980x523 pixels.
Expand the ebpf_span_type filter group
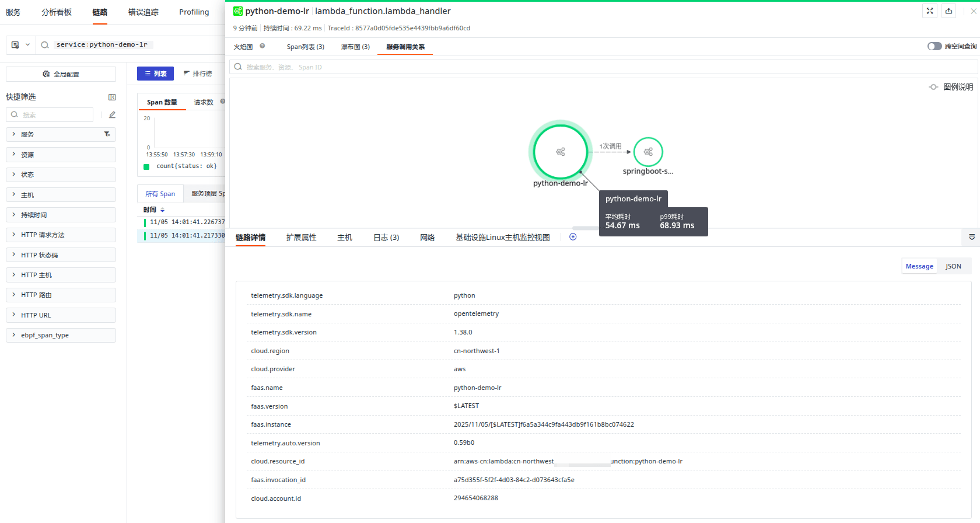point(61,335)
